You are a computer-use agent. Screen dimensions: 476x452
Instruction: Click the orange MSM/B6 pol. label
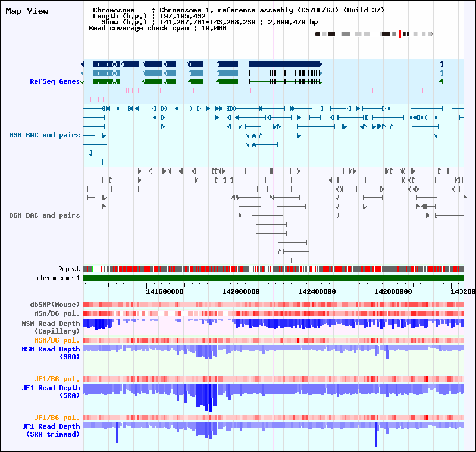point(57,340)
